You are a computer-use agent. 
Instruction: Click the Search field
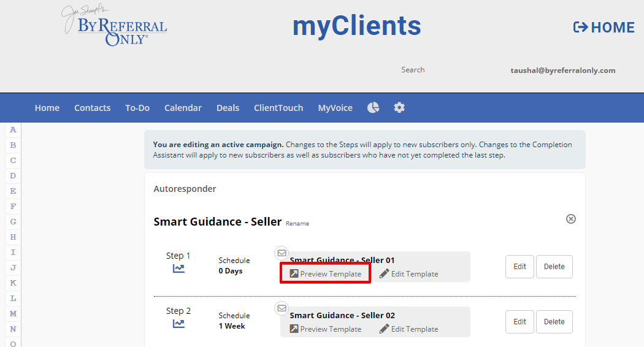(413, 70)
